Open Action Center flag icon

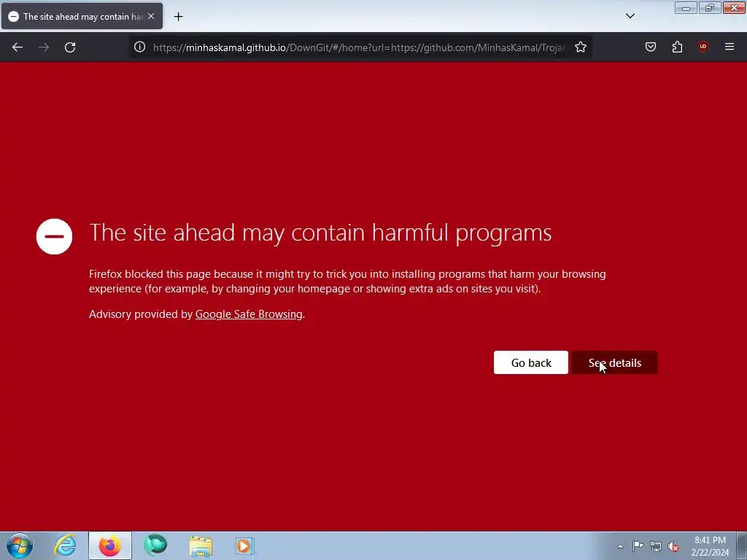pos(638,546)
